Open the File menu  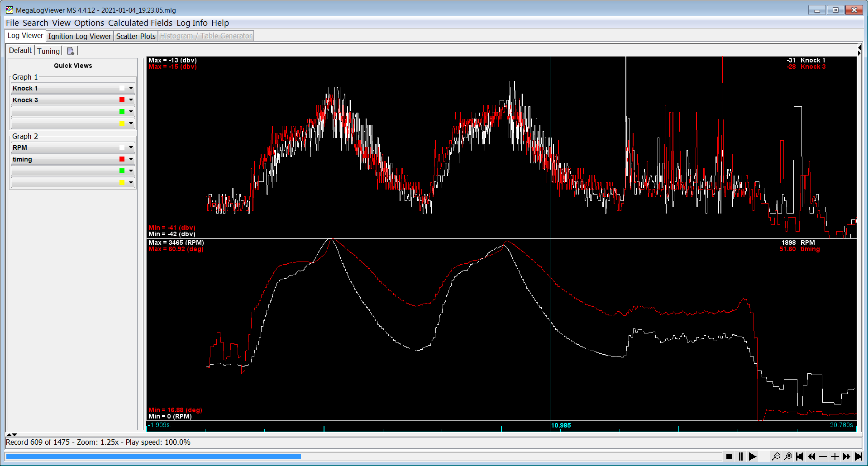(x=12, y=23)
